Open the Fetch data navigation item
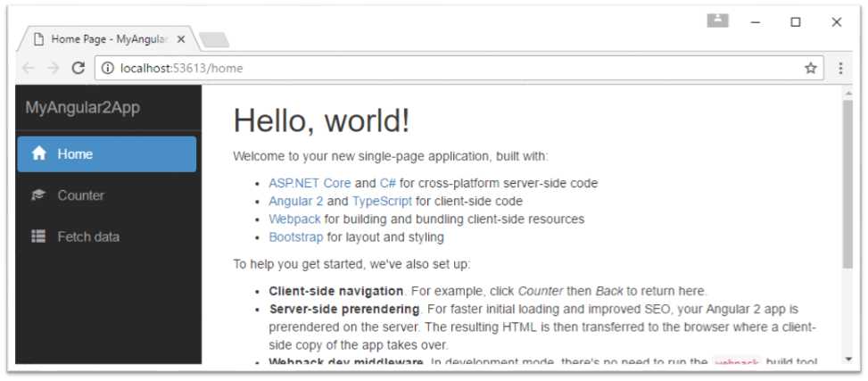This screenshot has height=381, width=868. [x=88, y=236]
